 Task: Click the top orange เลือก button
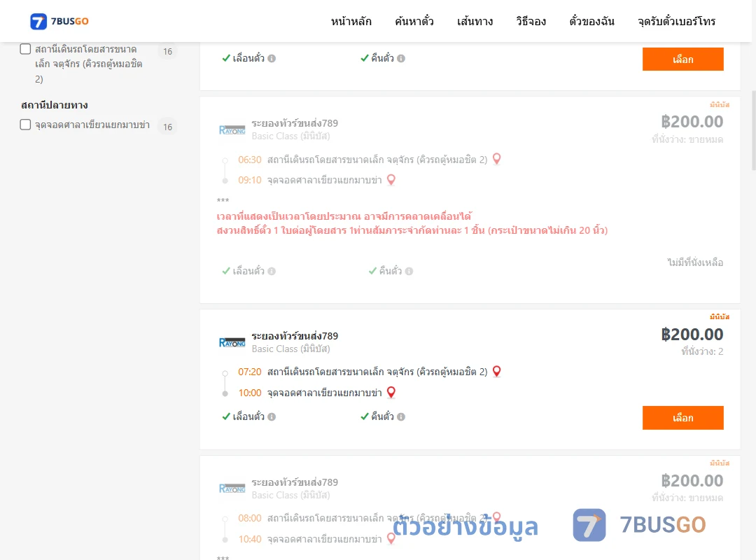(x=682, y=59)
